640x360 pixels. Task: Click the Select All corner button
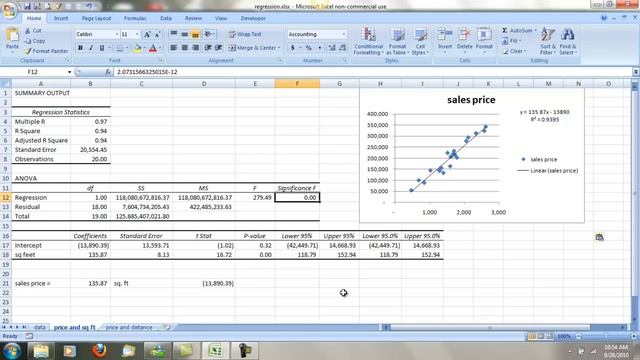click(6, 84)
